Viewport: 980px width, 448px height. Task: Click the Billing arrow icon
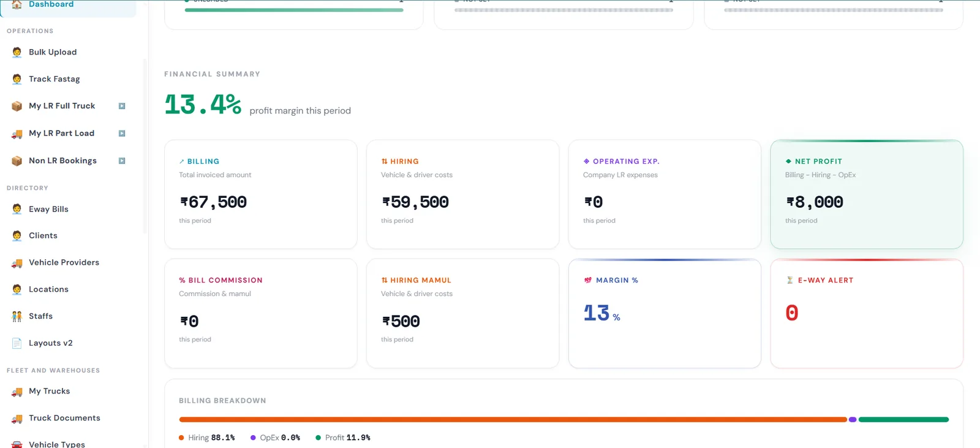tap(181, 162)
